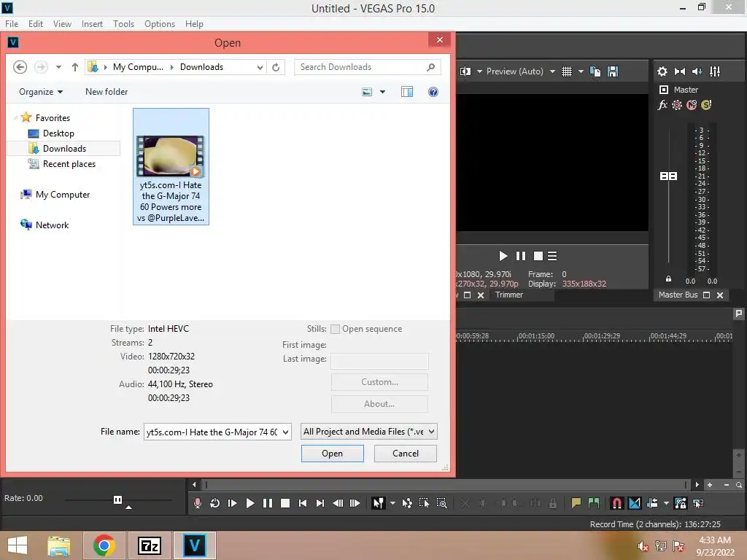
Task: Toggle Master Mute icon
Action: [692, 105]
